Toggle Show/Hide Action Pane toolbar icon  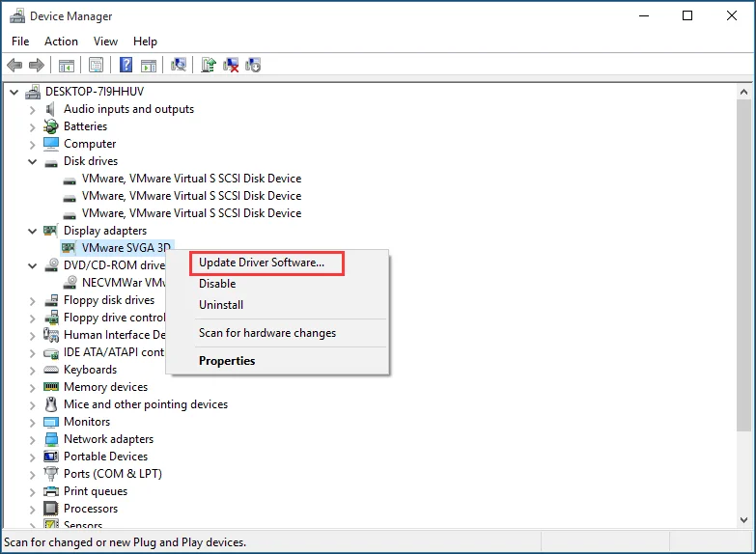(149, 65)
